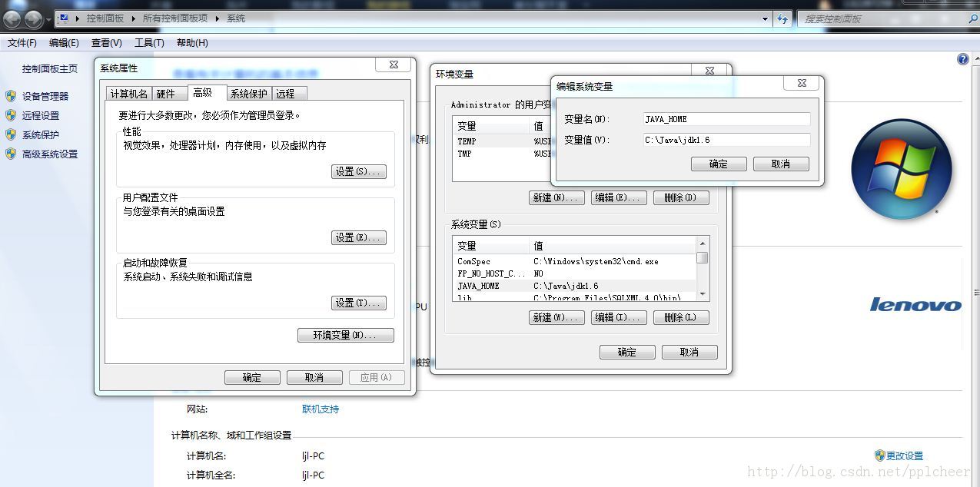The height and width of the screenshot is (487, 980).
Task: Open the 设备管理器 link
Action: (x=45, y=96)
